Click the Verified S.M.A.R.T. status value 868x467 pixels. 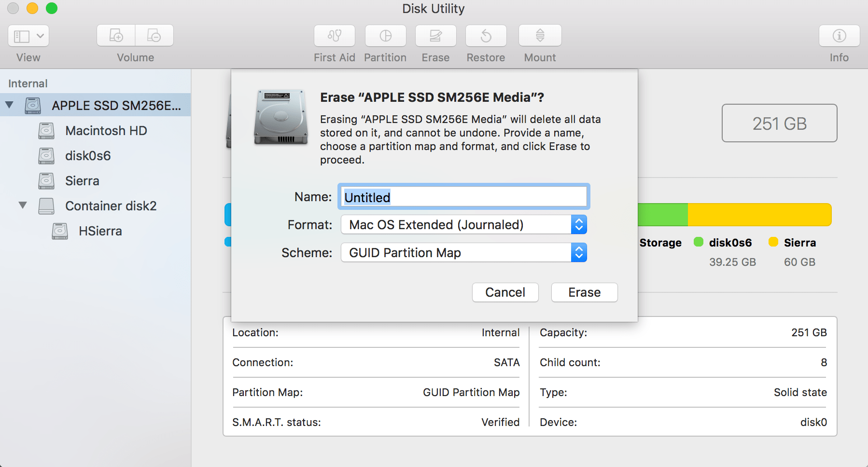point(501,422)
